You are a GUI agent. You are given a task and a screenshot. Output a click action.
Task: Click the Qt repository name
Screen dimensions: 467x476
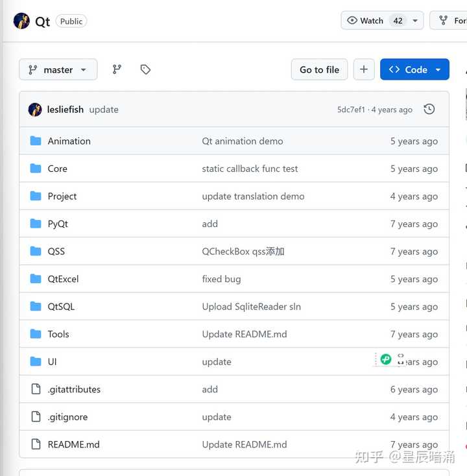click(x=43, y=21)
